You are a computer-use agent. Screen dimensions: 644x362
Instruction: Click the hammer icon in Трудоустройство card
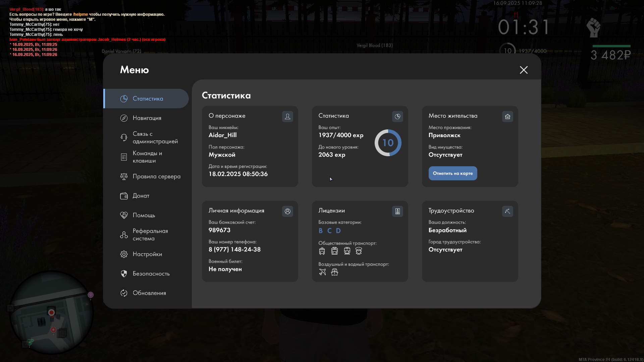pos(507,211)
